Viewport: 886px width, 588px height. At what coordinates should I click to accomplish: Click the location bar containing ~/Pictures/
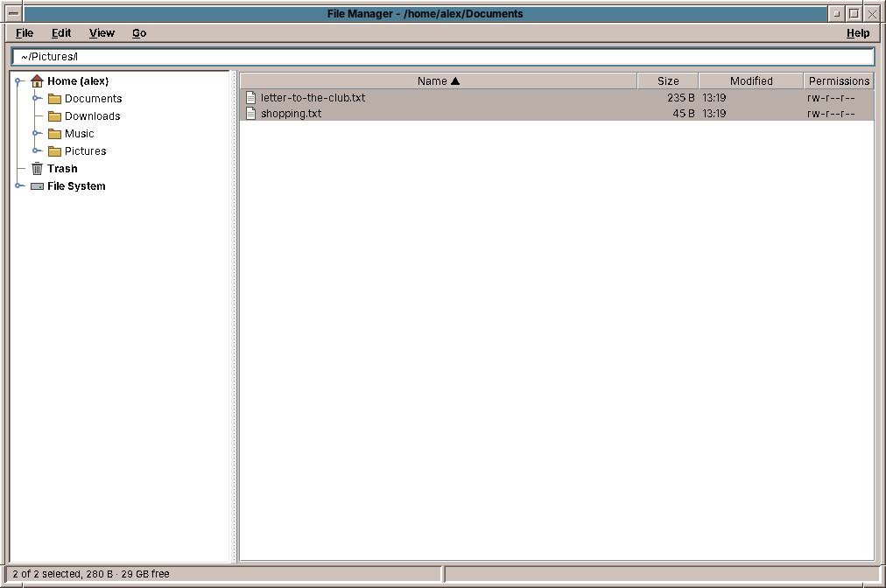point(443,57)
